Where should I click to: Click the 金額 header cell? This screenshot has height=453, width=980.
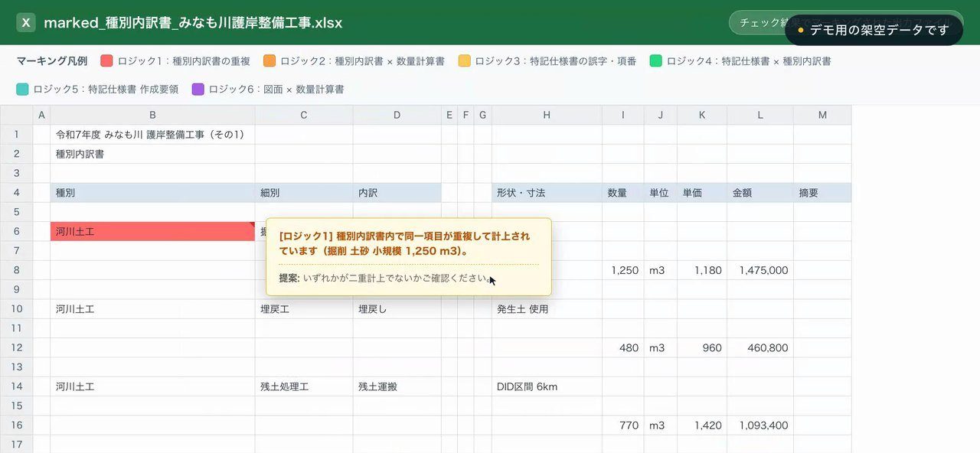760,193
